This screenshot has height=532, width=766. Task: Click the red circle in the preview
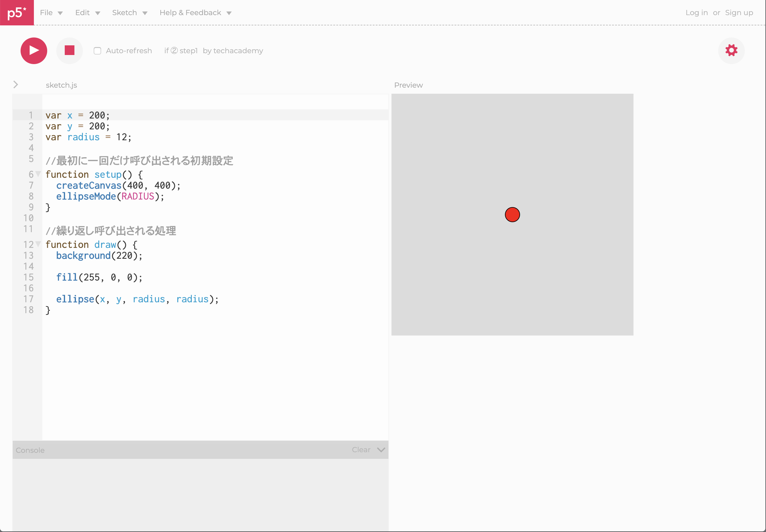click(512, 214)
